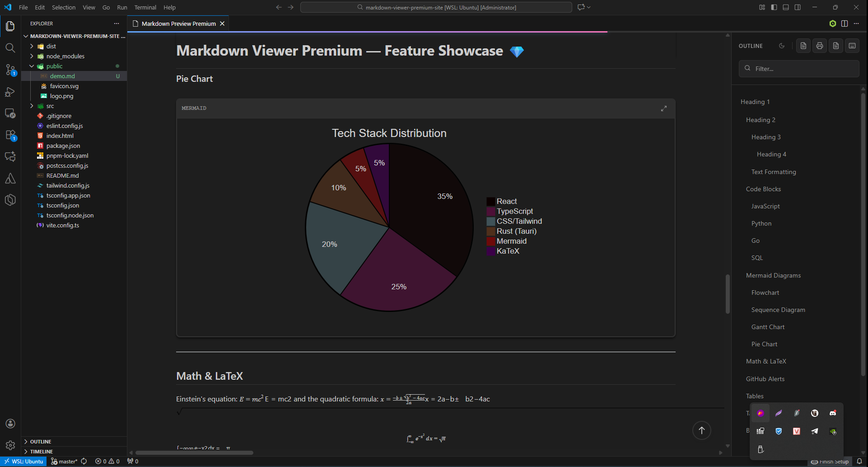
Task: Click the Filter input in the Outline panel
Action: point(798,68)
